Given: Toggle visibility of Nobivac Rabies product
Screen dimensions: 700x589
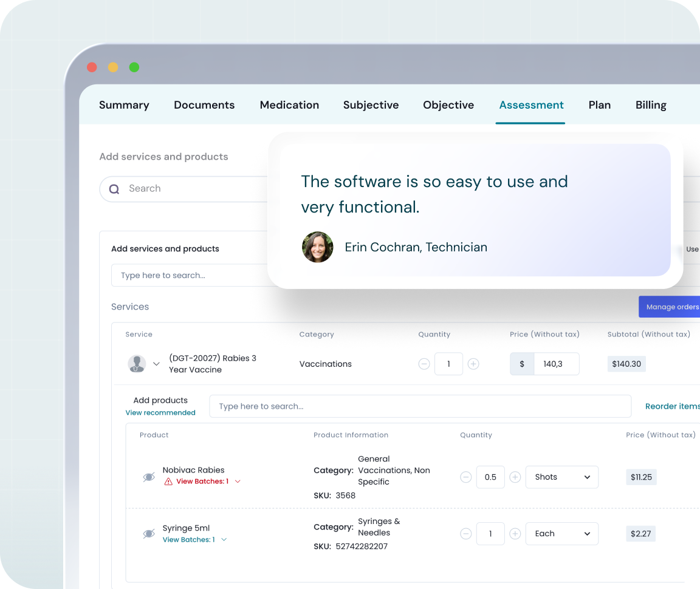Looking at the screenshot, I should point(149,477).
